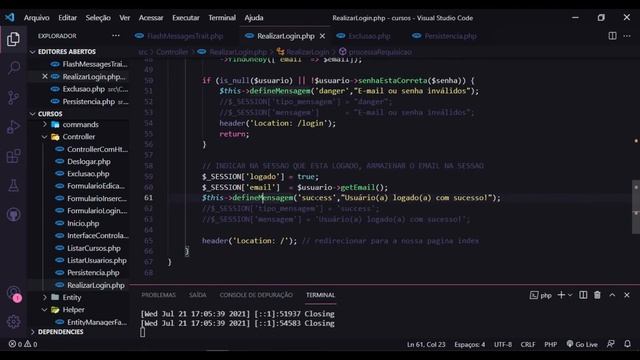Create a new terminal with plus icon
Screen dimensions: 640x360
[561, 295]
